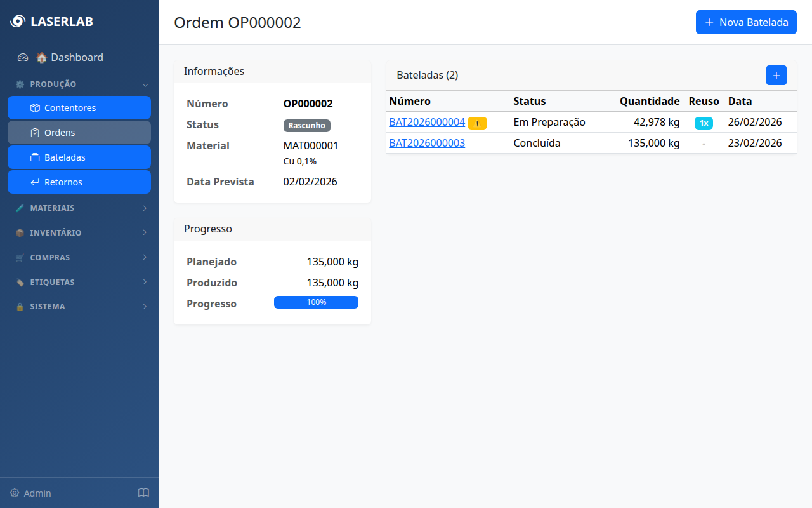
Task: Click the yellow warning badge on BAT2026000004
Action: pos(477,123)
